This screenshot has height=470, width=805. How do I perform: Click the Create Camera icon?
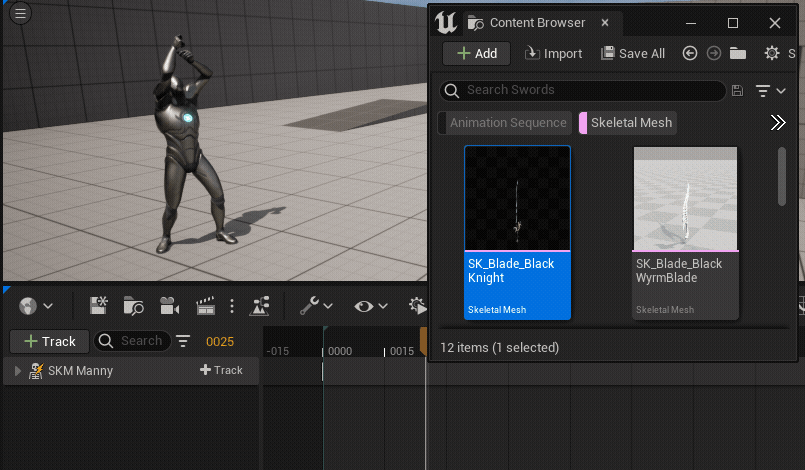click(170, 306)
